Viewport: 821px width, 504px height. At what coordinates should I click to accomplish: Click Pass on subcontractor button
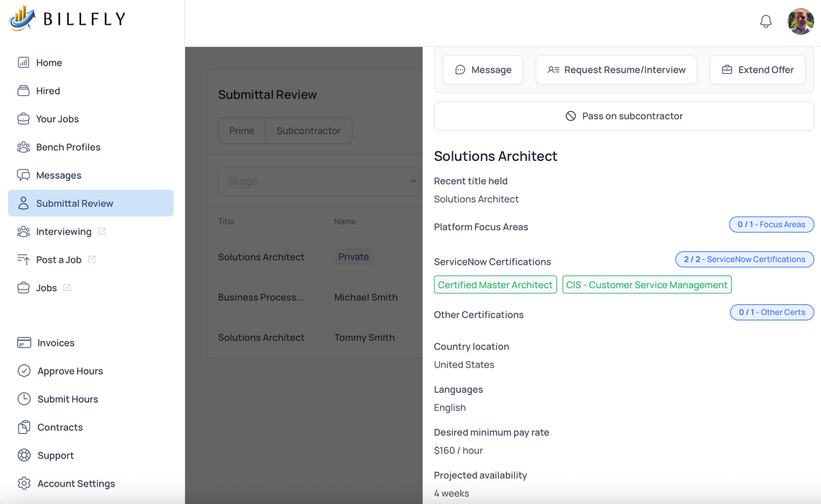pos(624,116)
